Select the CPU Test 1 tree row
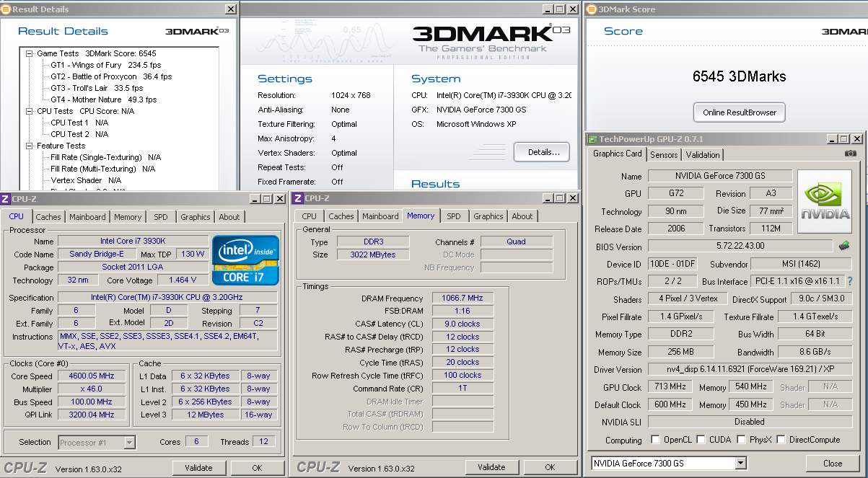868x478 pixels. point(79,123)
